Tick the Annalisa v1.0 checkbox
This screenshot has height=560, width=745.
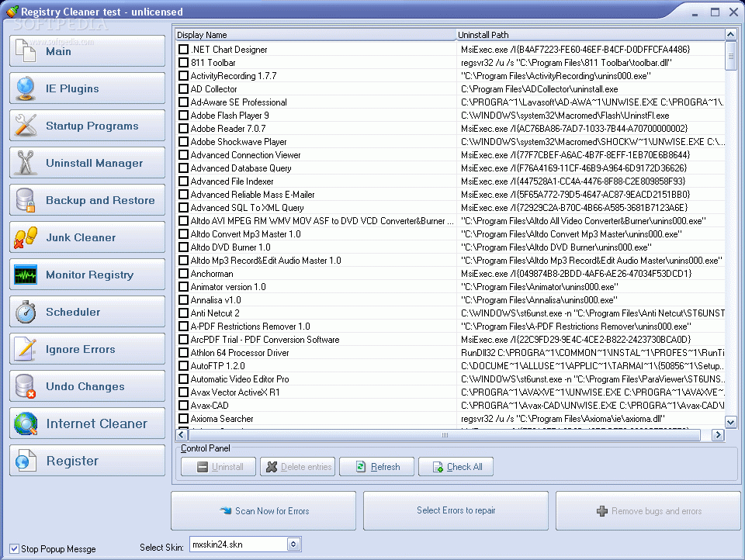pyautogui.click(x=183, y=299)
